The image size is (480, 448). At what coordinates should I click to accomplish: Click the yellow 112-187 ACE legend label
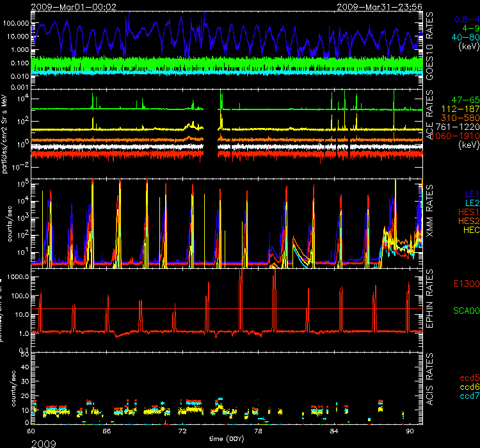(459, 110)
